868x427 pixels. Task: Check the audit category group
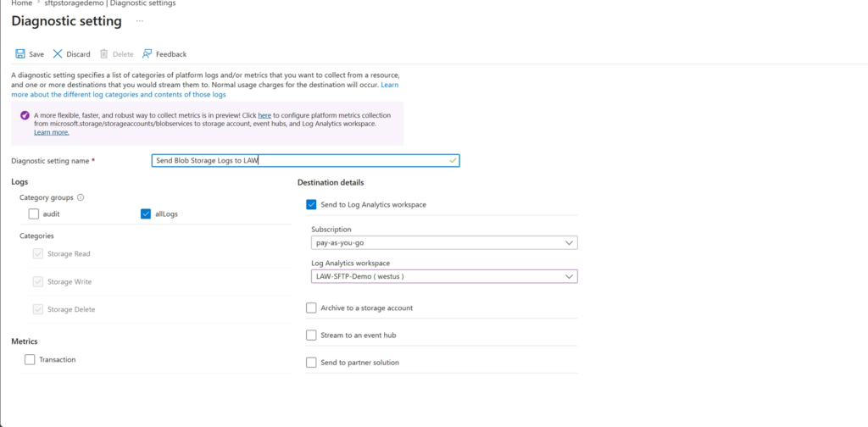point(34,214)
